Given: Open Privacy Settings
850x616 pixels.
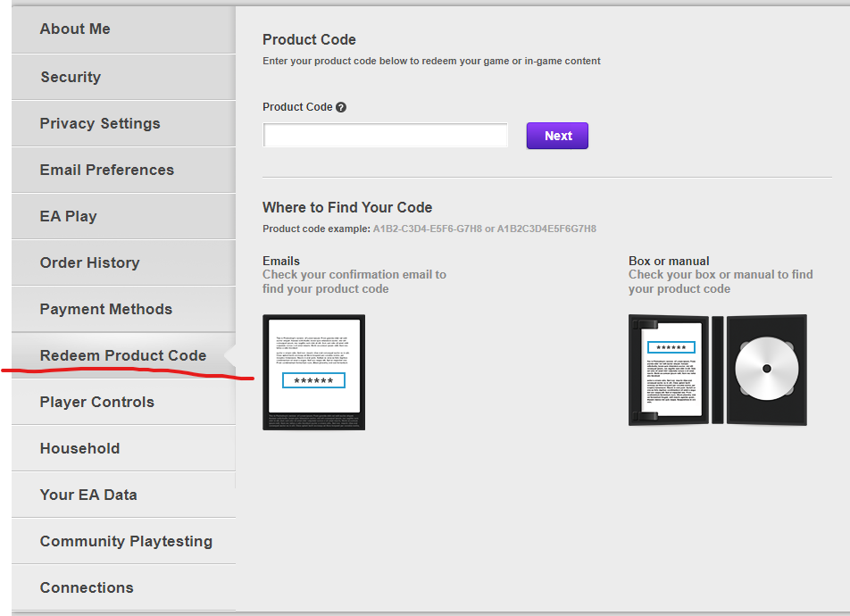Looking at the screenshot, I should (x=123, y=123).
